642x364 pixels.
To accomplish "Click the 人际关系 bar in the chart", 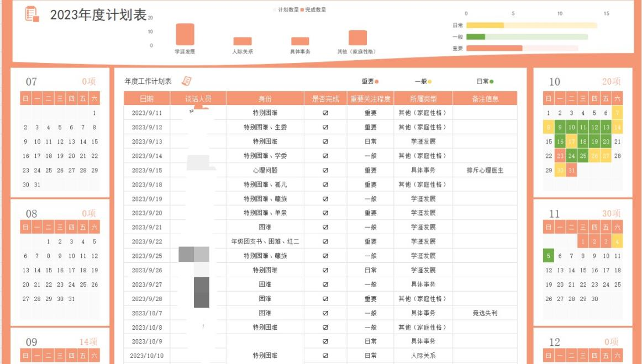I will (243, 41).
